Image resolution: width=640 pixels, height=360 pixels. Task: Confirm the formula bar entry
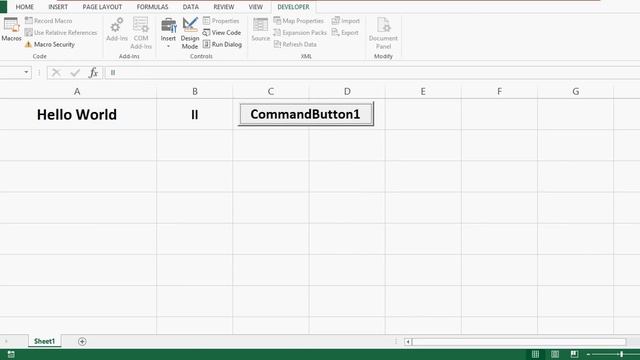click(x=75, y=73)
